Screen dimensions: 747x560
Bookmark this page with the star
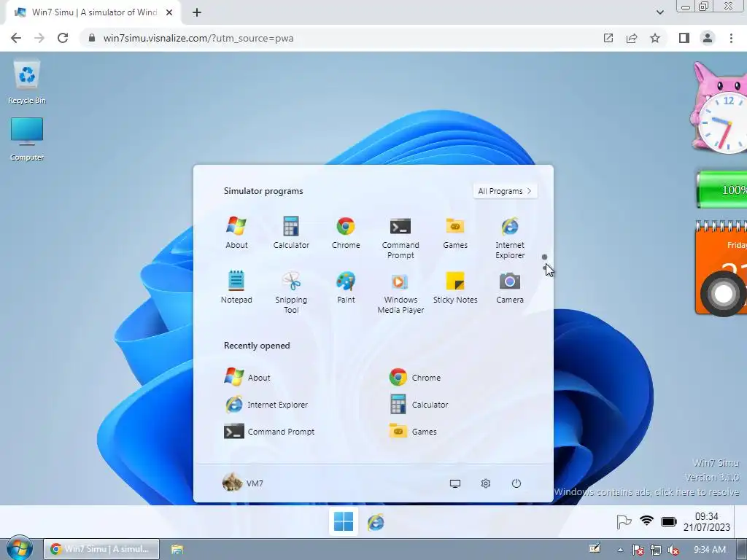point(655,38)
